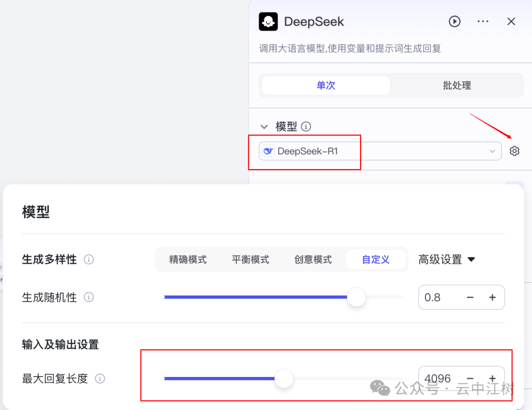This screenshot has width=532, height=410.
Task: Show info tooltip next to 模型 heading
Action: [x=306, y=127]
